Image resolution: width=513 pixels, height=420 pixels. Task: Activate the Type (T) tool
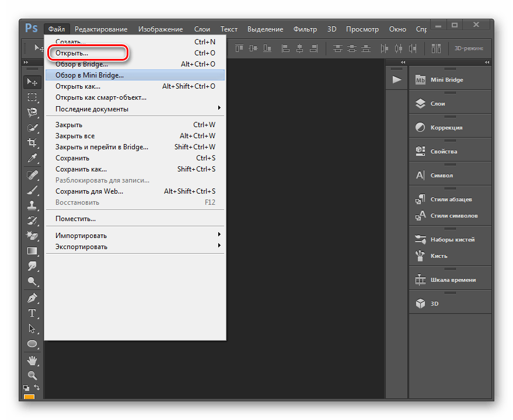[32, 313]
